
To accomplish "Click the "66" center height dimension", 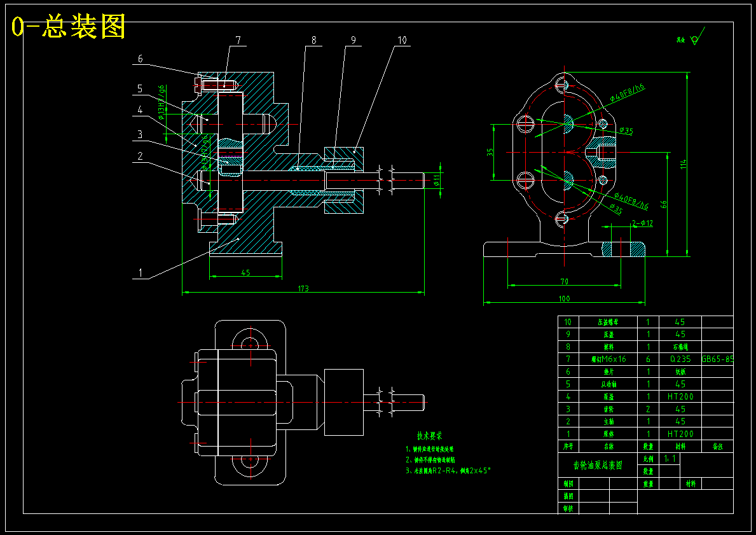I will click(663, 204).
